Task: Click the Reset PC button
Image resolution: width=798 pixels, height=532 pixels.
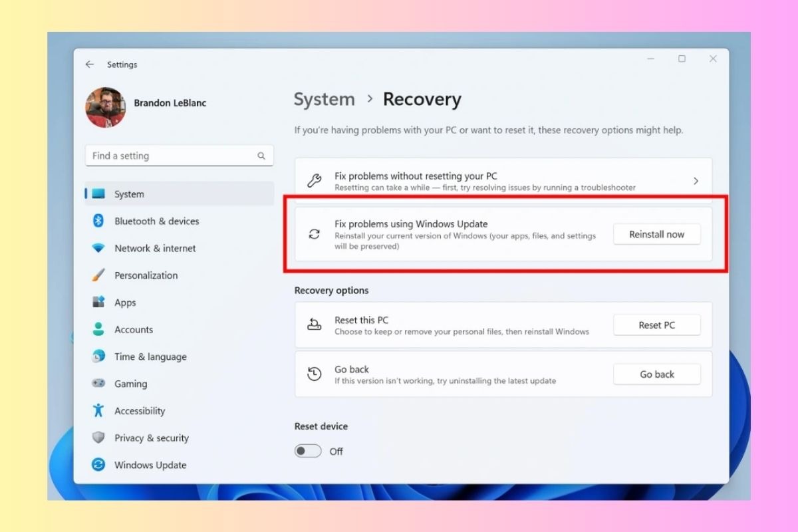Action: [657, 325]
